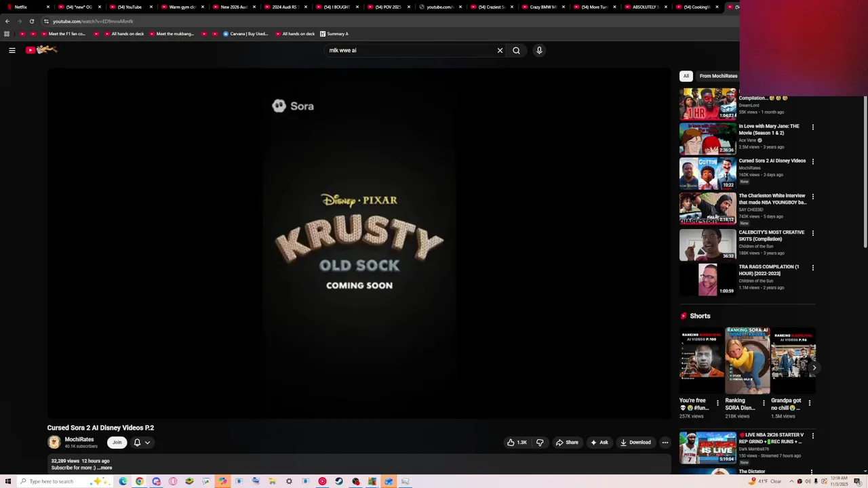
Task: Open the Windows notification center
Action: [857, 481]
